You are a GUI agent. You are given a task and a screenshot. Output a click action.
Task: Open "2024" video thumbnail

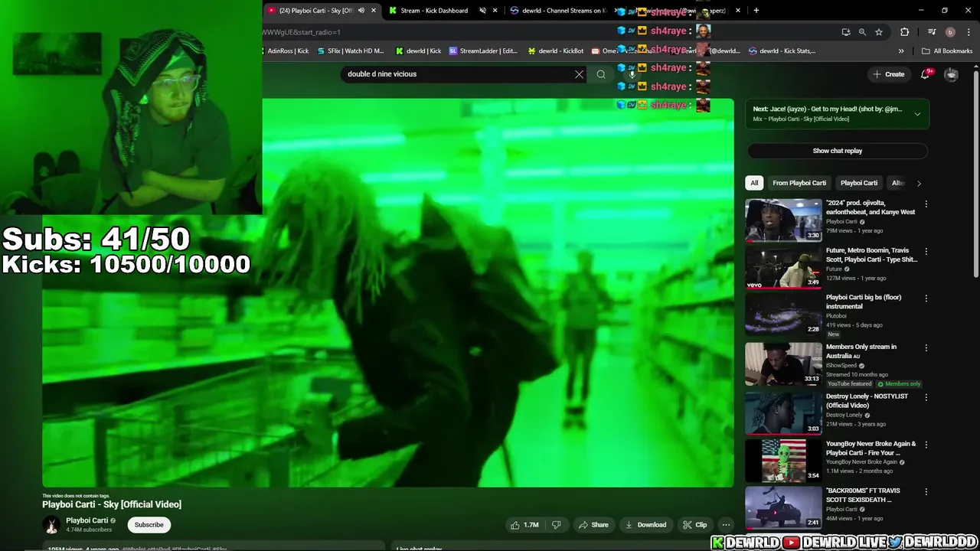(783, 220)
